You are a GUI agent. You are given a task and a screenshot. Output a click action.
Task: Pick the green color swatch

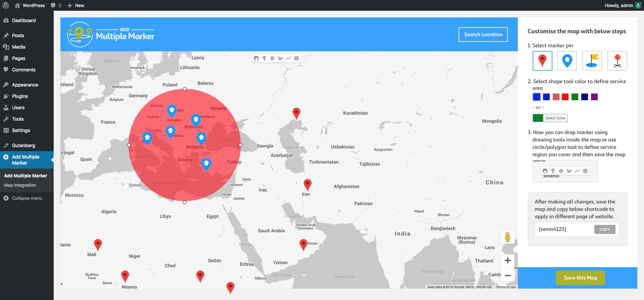575,97
